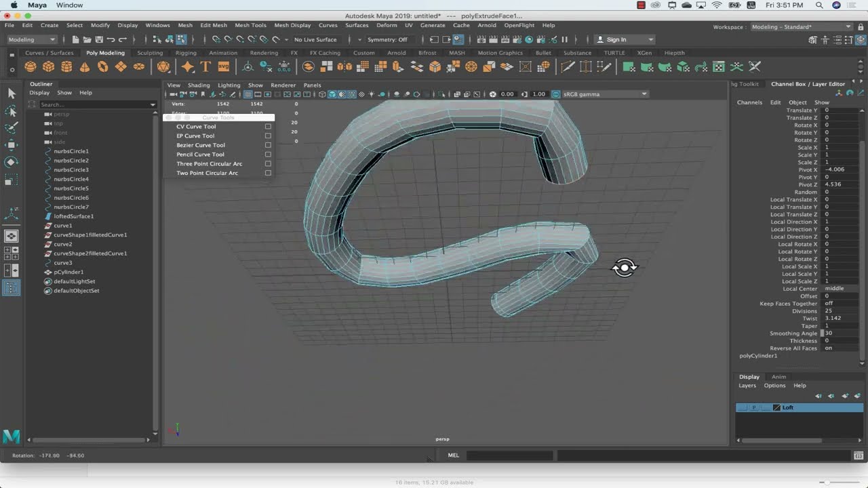
Task: Open the Workspace Modeling - Standard dropdown
Action: point(802,27)
